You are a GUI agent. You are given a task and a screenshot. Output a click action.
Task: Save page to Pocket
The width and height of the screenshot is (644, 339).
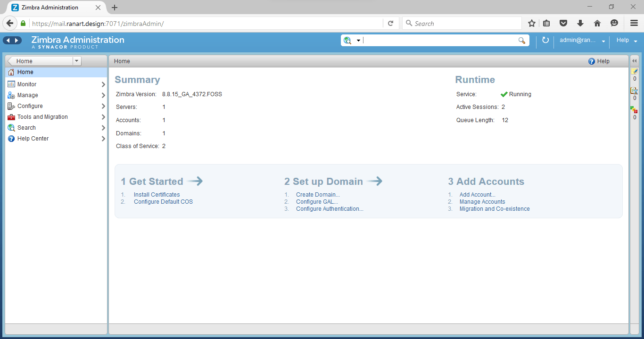(x=563, y=23)
